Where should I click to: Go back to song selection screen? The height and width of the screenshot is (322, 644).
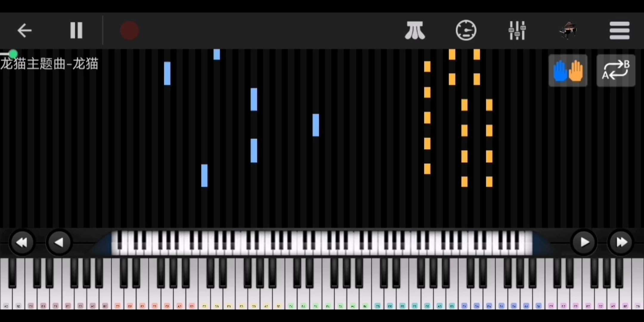click(24, 30)
